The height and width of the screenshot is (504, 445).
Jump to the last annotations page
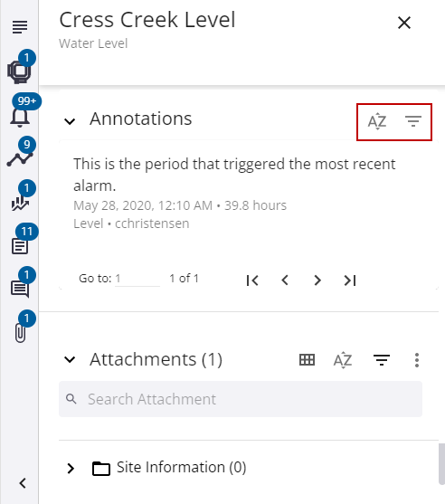coord(350,281)
